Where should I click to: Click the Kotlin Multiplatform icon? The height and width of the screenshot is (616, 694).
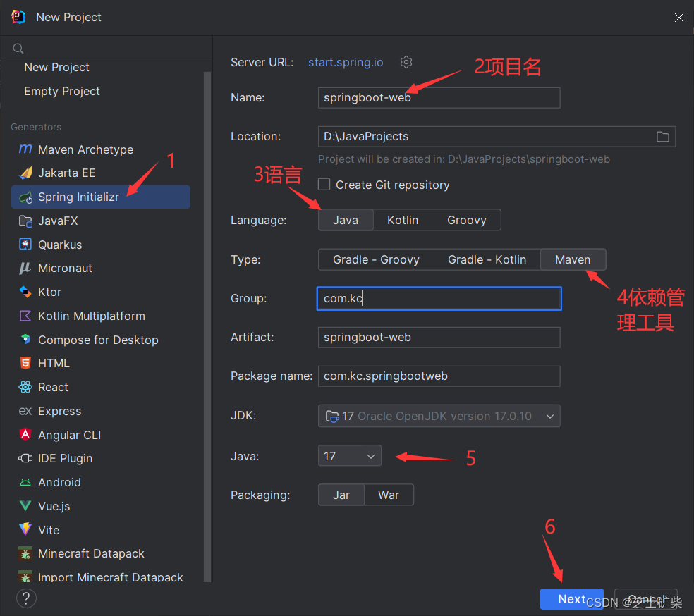tap(25, 316)
